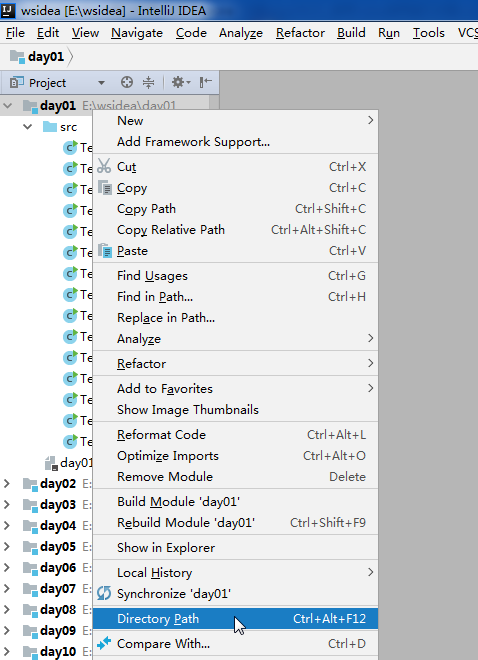478x660 pixels.
Task: Click the scroll-from-source target icon
Action: [127, 82]
